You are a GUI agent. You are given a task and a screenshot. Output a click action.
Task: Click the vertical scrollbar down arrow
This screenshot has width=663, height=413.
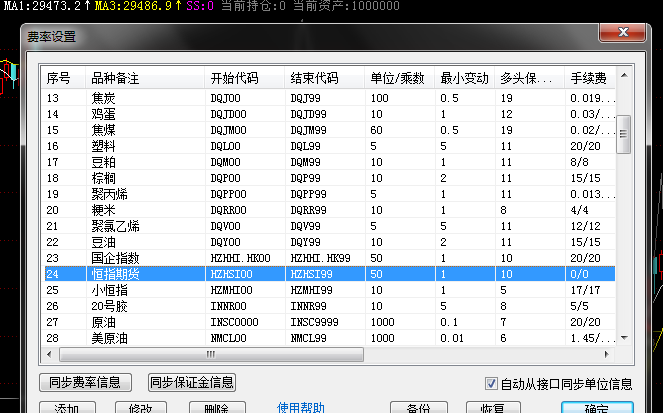624,338
